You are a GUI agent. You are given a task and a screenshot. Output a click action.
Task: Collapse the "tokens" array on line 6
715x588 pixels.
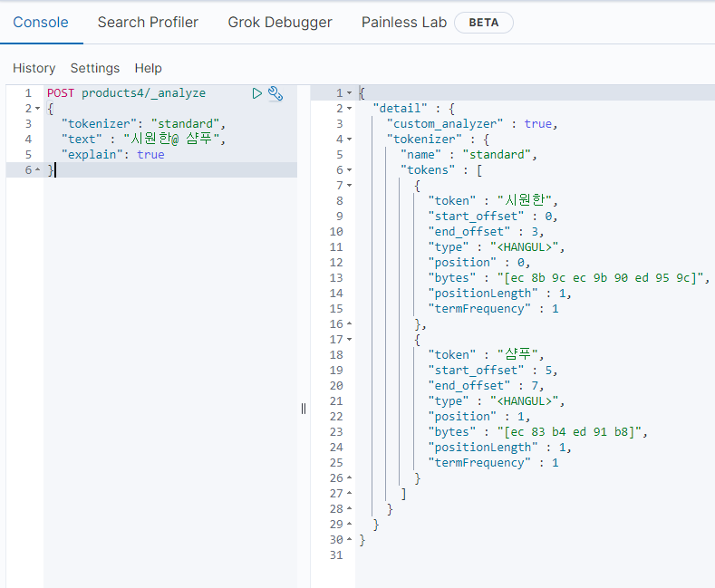pyautogui.click(x=349, y=170)
